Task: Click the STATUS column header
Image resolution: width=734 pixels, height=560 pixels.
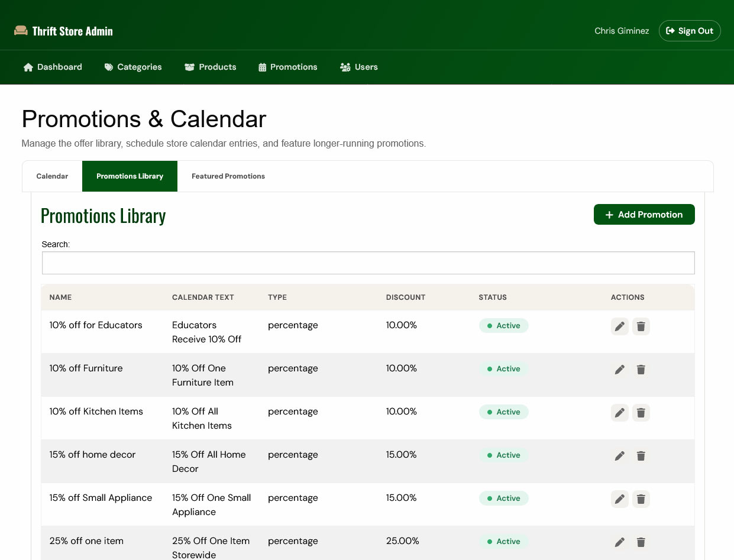Action: coord(493,297)
